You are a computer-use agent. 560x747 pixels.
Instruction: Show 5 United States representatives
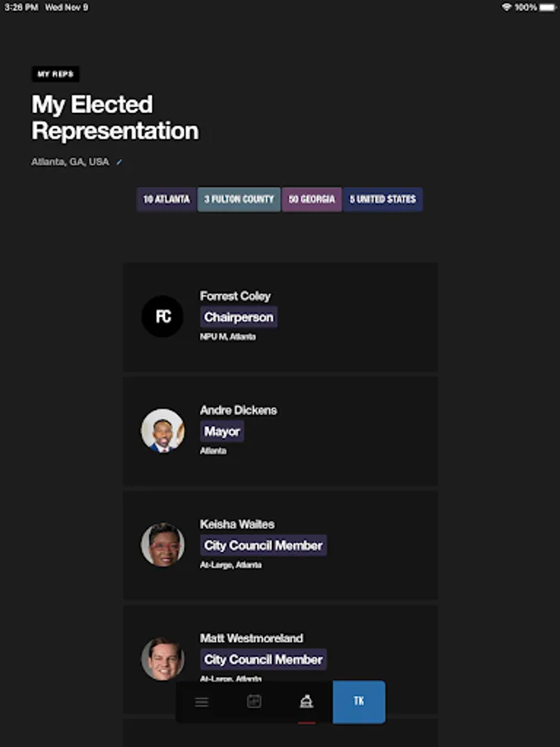tap(382, 199)
